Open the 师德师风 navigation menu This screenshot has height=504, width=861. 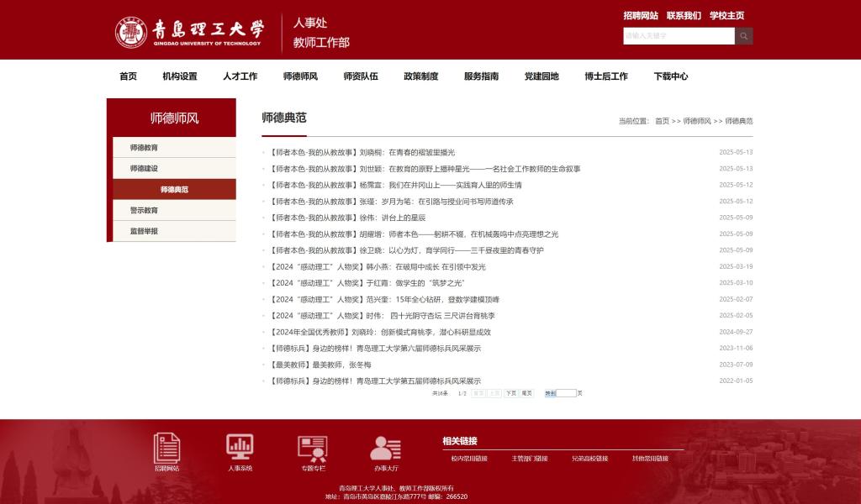[x=300, y=76]
